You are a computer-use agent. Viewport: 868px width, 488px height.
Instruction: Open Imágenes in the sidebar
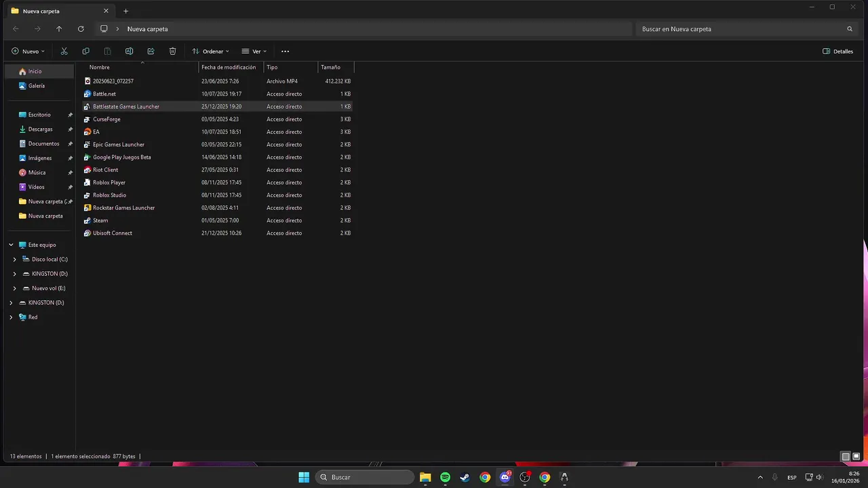[x=39, y=158]
